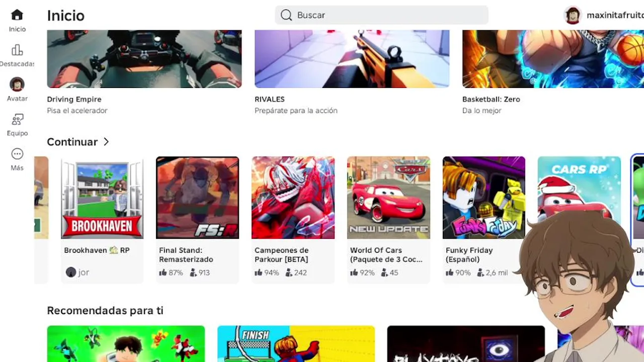Click the magnifier icon in search bar

tap(286, 15)
